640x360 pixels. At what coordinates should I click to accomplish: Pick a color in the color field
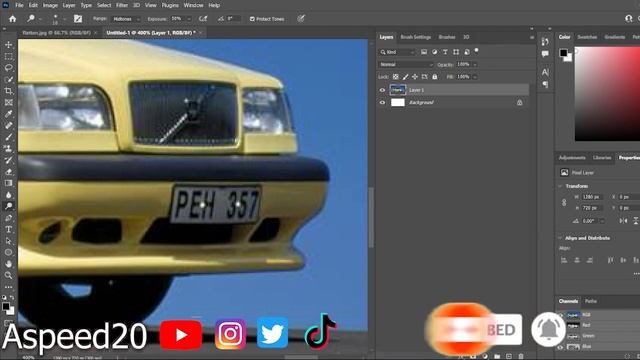pyautogui.click(x=607, y=94)
